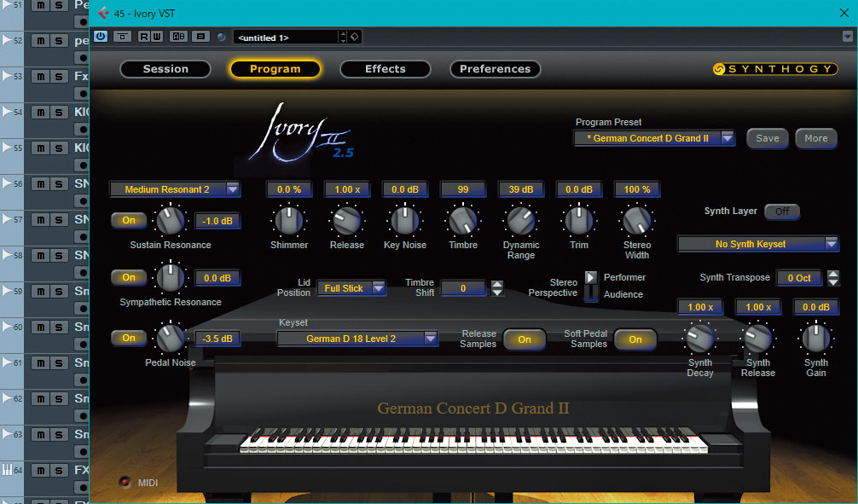Click the Synth Decay knob
This screenshot has width=858, height=504.
(x=700, y=338)
